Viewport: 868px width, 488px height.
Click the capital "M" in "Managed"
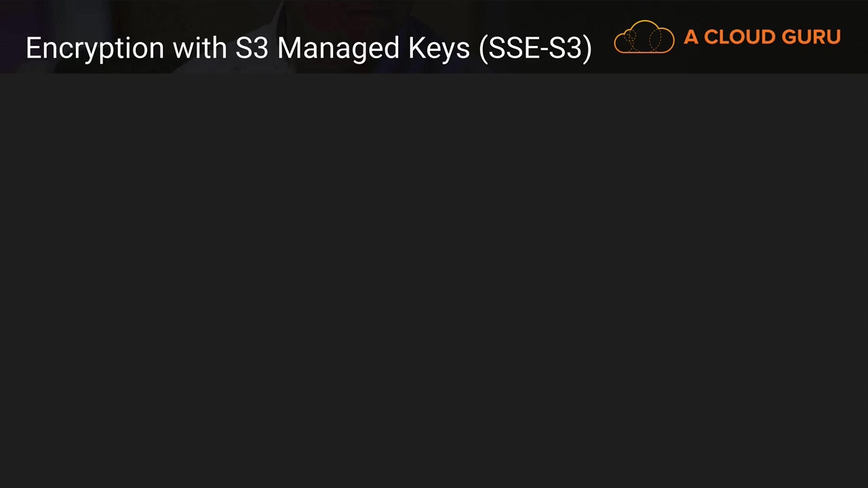[x=288, y=48]
